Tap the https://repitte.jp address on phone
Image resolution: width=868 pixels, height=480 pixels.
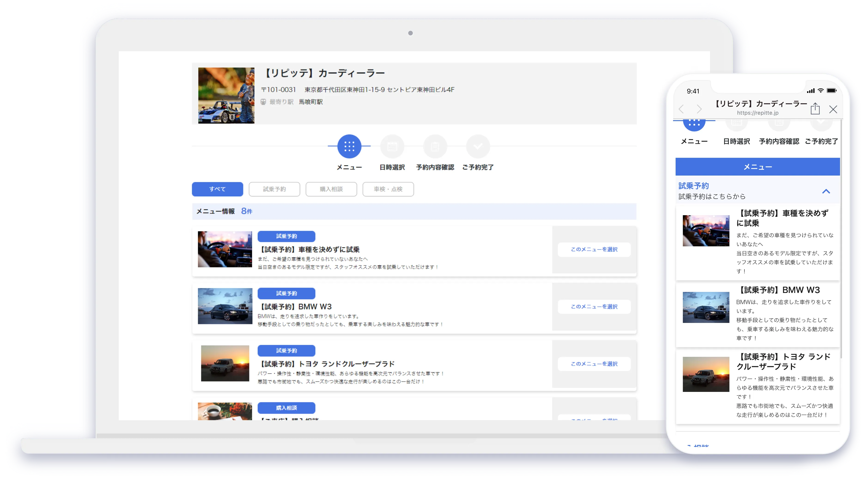pyautogui.click(x=757, y=113)
